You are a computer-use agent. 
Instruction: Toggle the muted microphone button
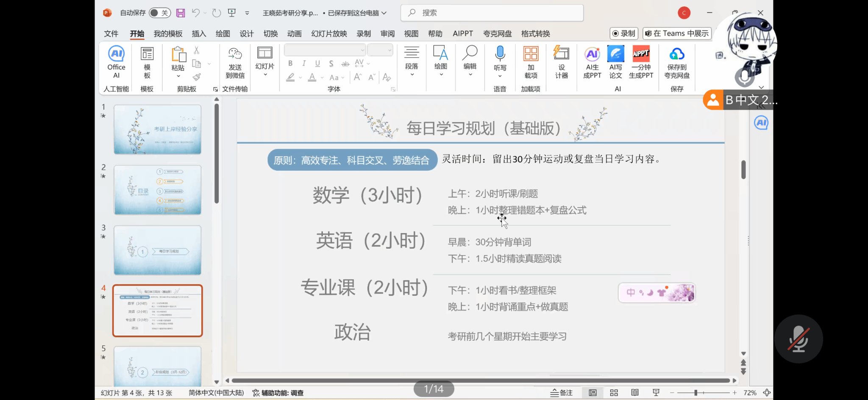(798, 339)
